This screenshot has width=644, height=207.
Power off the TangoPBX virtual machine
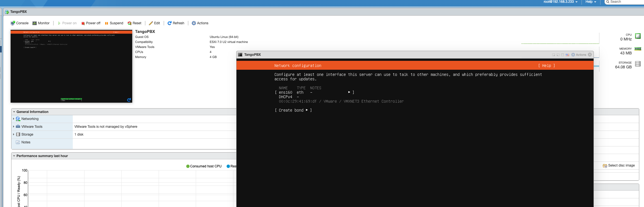91,23
